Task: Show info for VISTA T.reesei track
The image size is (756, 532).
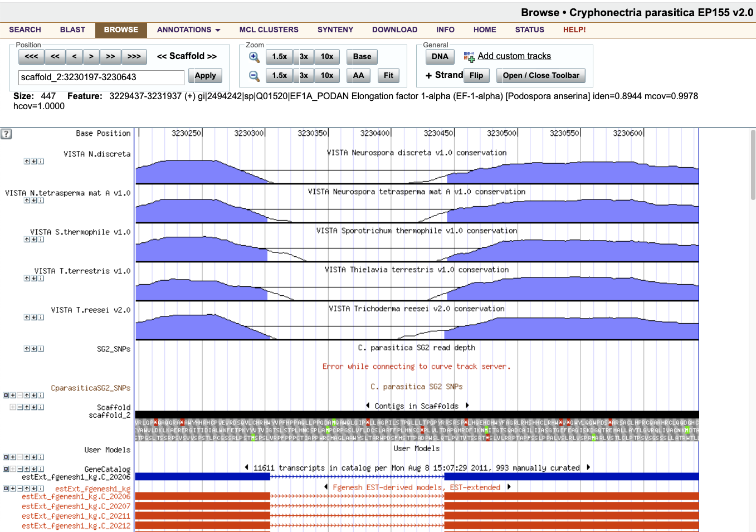Action: (41, 318)
